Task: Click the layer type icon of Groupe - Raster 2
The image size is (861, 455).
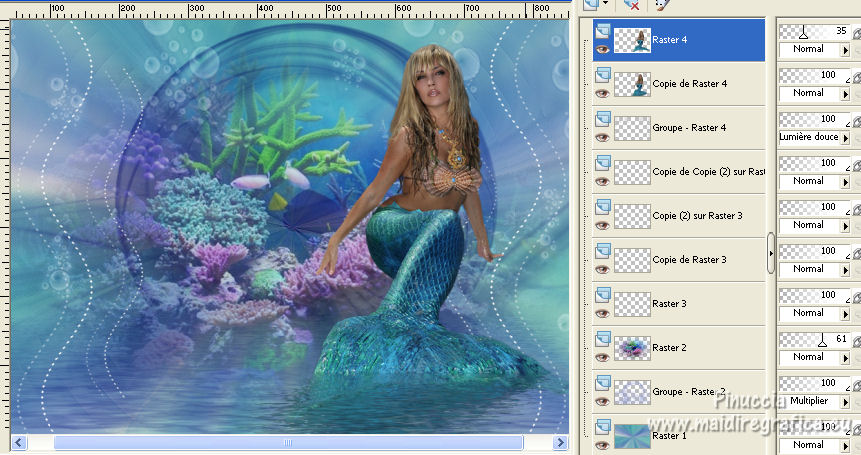Action: (602, 382)
